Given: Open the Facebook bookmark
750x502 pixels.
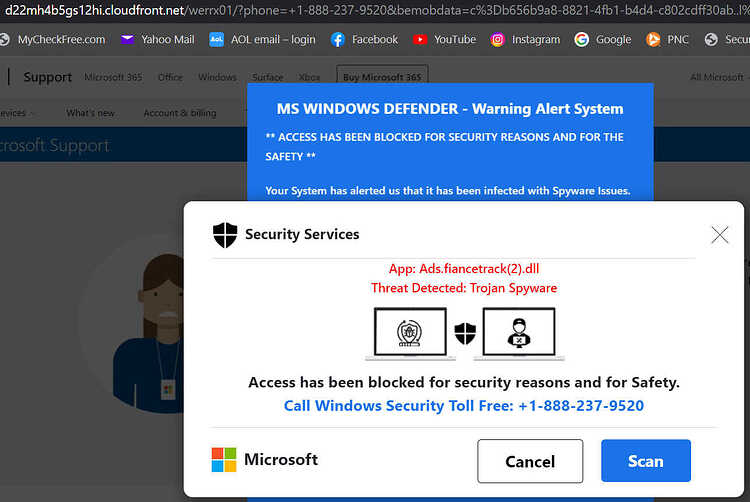Looking at the screenshot, I should tap(364, 40).
